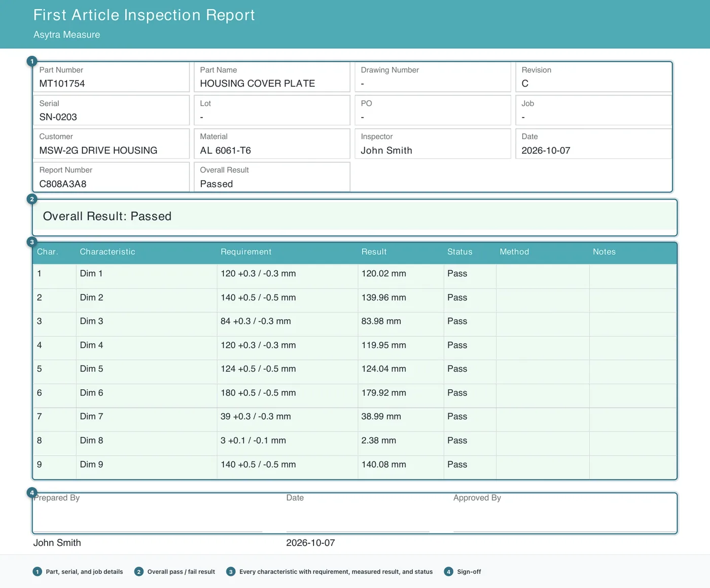Click requirement "124 +0.5 / -0.5 mm"
Screen dimensions: 710x588
[x=258, y=369]
